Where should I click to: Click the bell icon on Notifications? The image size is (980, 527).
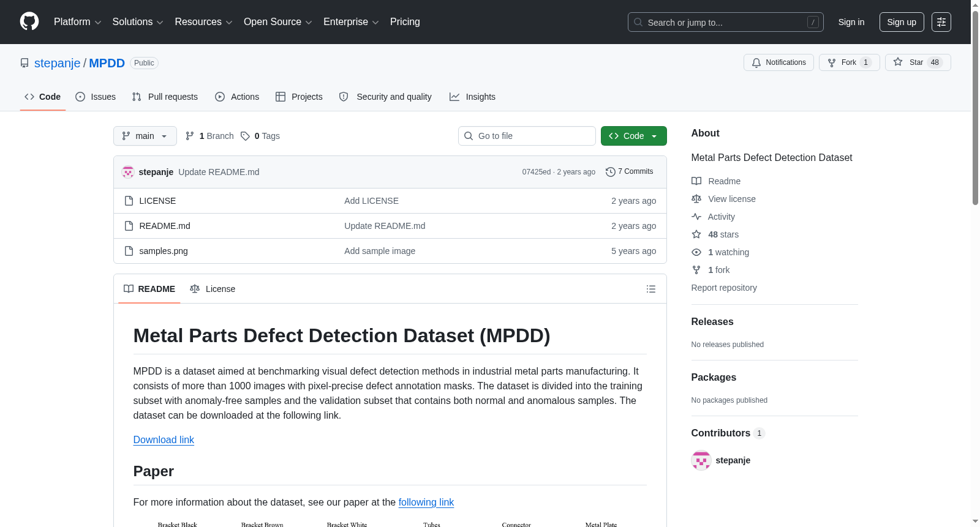coord(756,62)
